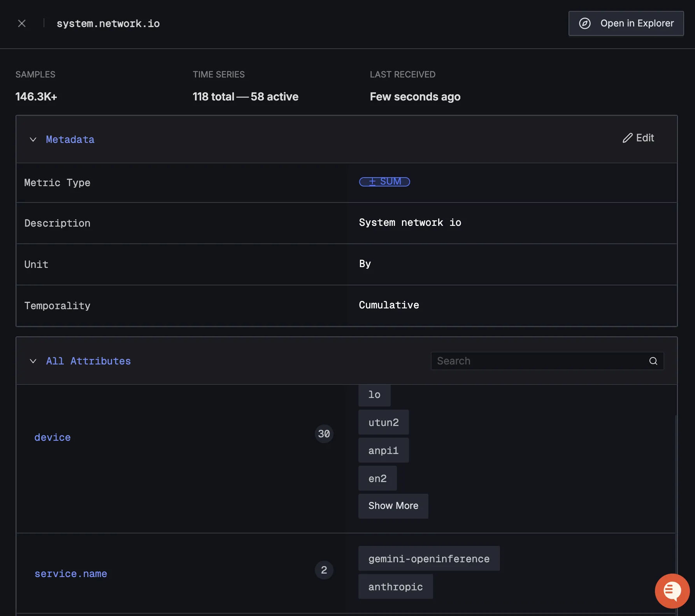
Task: Click the System network io description
Action: [x=410, y=223]
